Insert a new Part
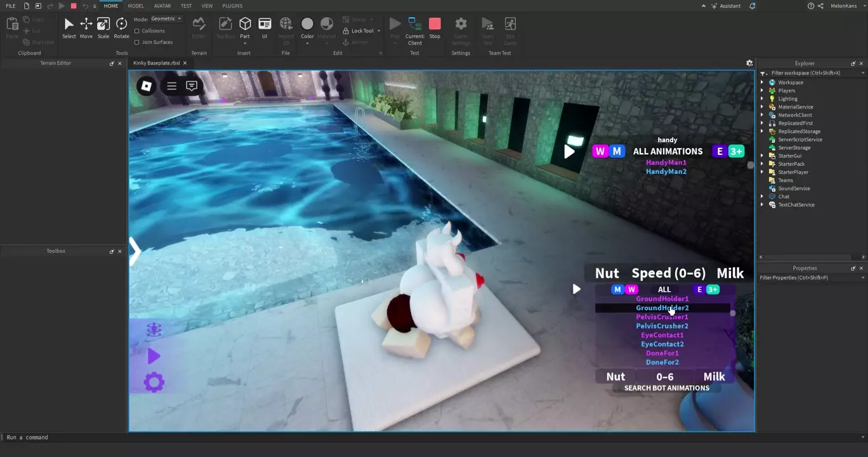 click(245, 25)
